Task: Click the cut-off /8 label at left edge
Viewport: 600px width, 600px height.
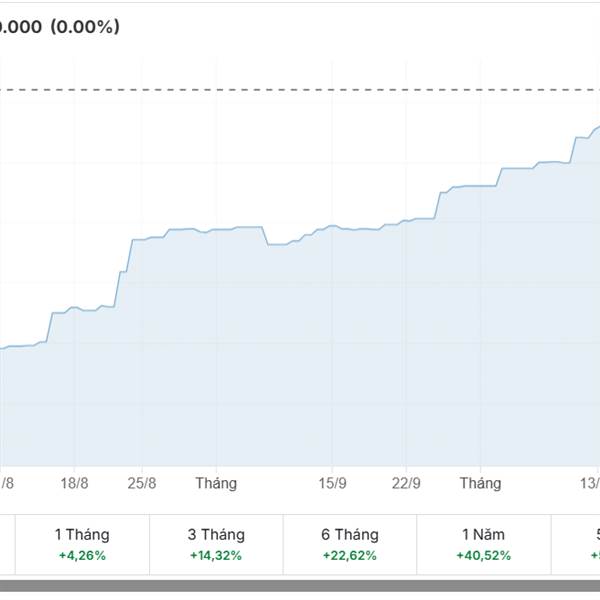Action: tap(7, 483)
